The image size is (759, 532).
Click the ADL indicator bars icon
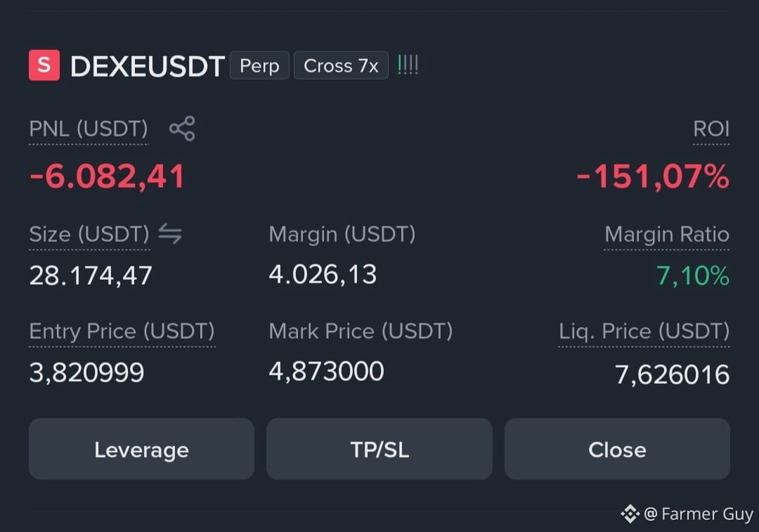(408, 65)
